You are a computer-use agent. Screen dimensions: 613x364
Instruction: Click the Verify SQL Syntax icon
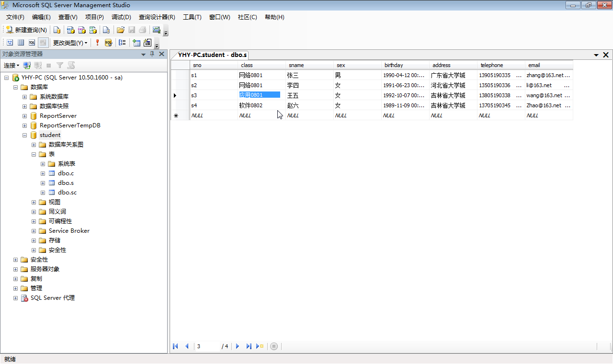[x=108, y=43]
